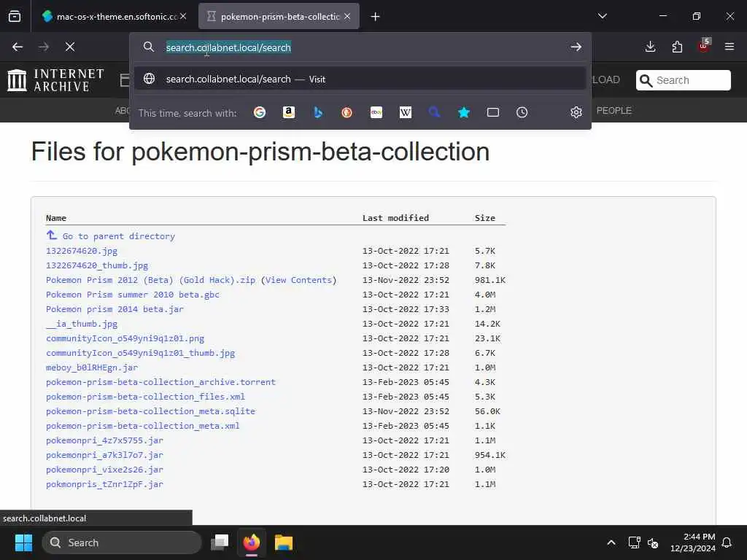The image size is (747, 560).
Task: Click the Windows taskbar Search box
Action: [122, 542]
